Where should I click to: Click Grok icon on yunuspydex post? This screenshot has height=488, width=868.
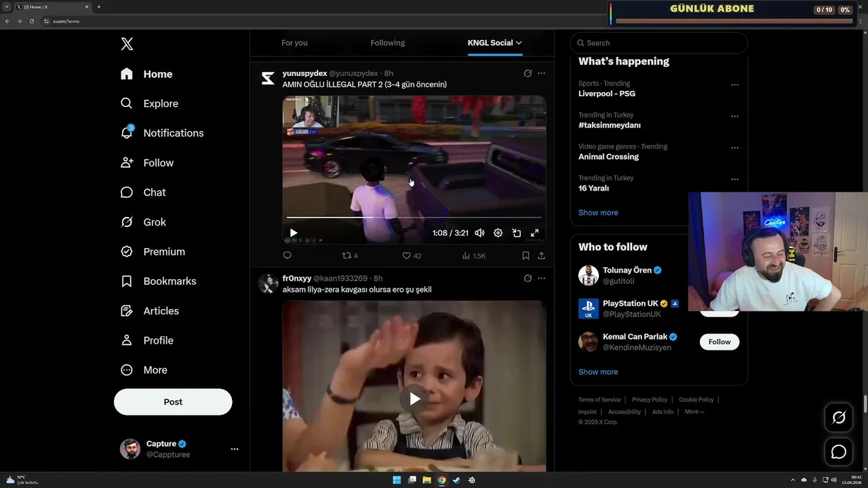tap(528, 73)
